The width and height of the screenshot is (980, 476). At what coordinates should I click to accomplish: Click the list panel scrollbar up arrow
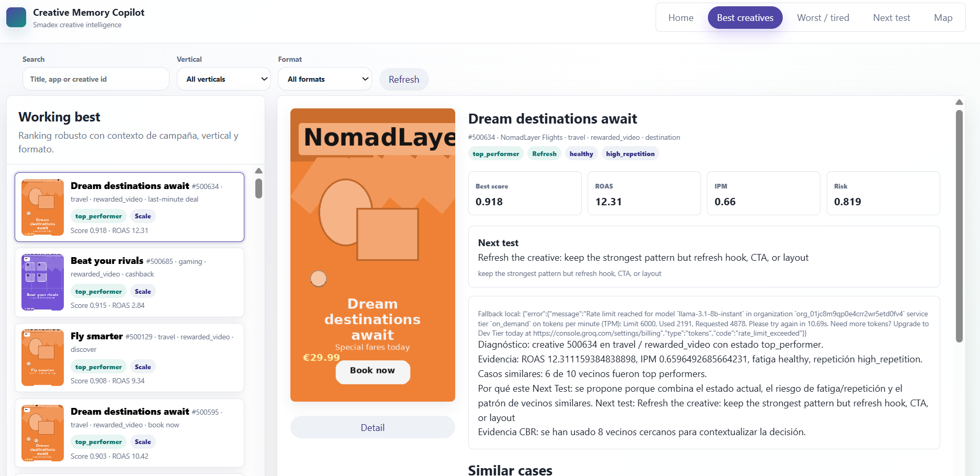[258, 171]
